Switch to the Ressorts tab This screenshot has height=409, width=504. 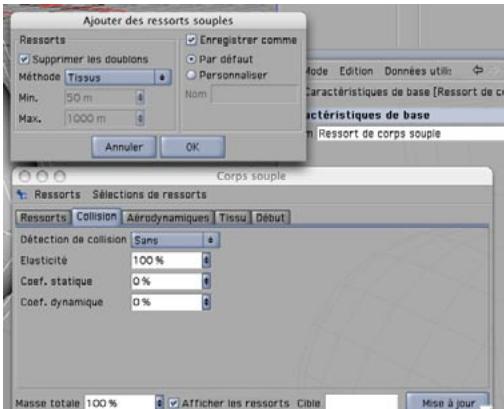(x=43, y=218)
